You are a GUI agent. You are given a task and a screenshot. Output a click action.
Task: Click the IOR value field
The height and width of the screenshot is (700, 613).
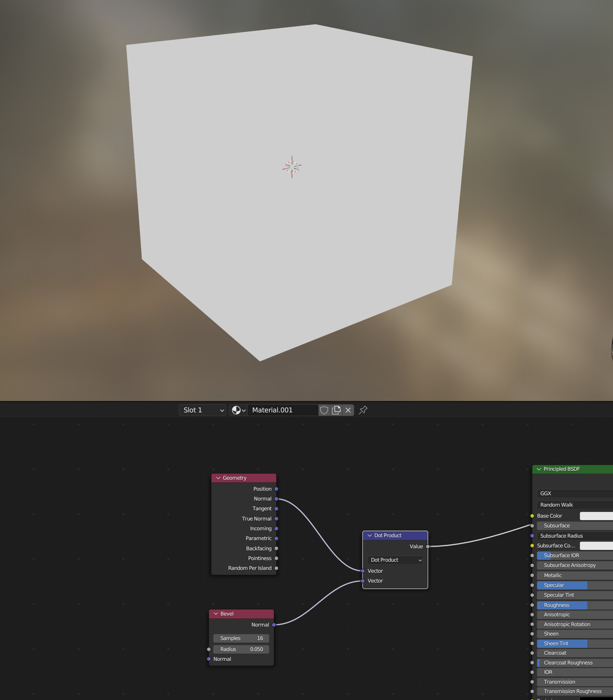[x=575, y=672]
